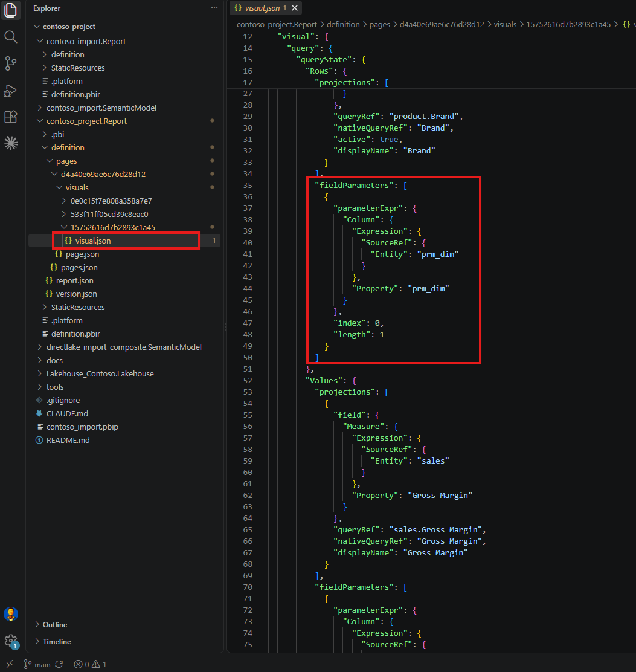The width and height of the screenshot is (636, 672).
Task: Click the sticky scroll line "queryState"
Action: [x=326, y=60]
